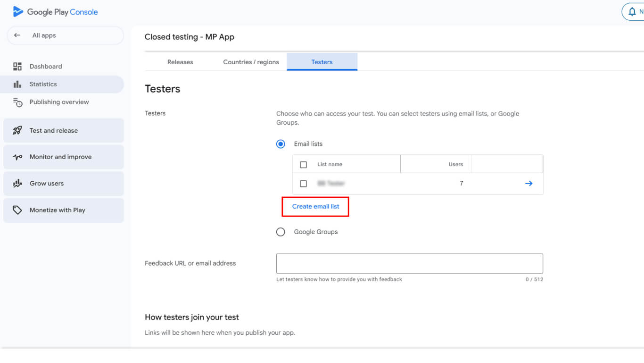Viewport: 644px width, 363px height.
Task: Click the Create email list link
Action: coord(315,207)
